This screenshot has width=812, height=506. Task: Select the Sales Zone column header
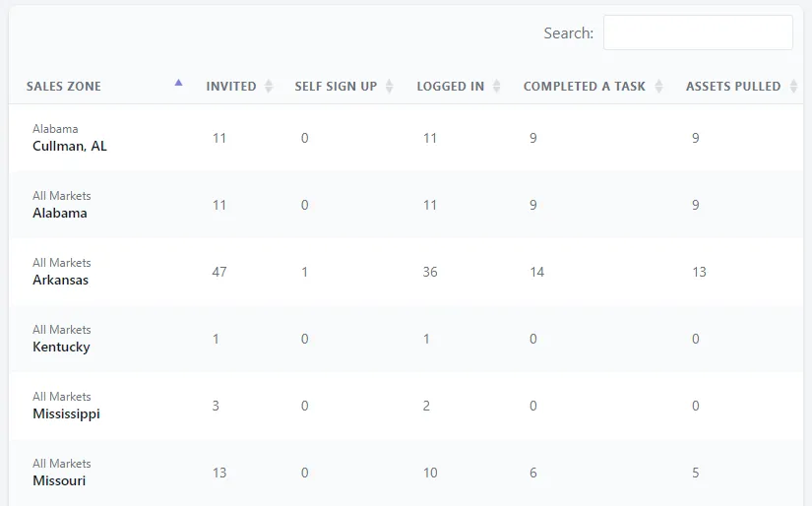[x=64, y=87]
